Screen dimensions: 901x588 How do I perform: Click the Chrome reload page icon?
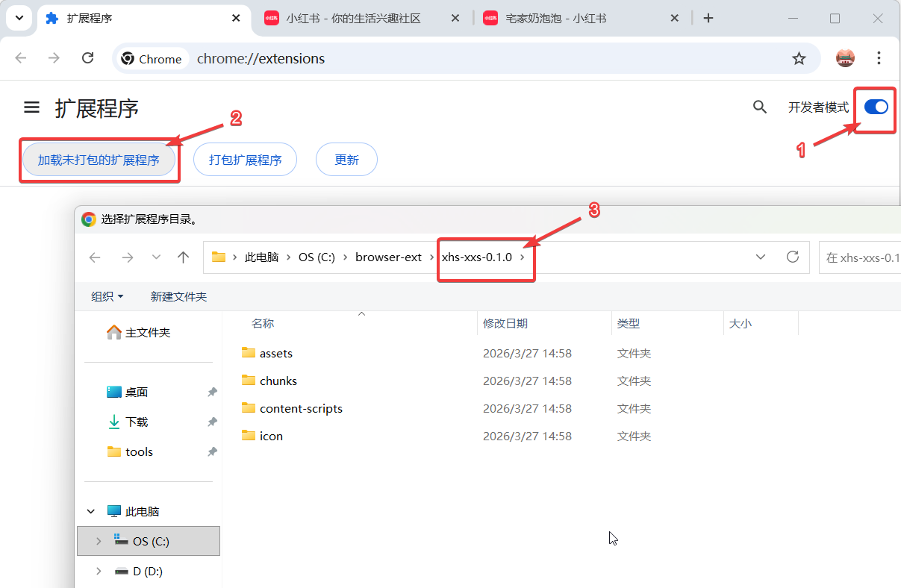tap(87, 58)
